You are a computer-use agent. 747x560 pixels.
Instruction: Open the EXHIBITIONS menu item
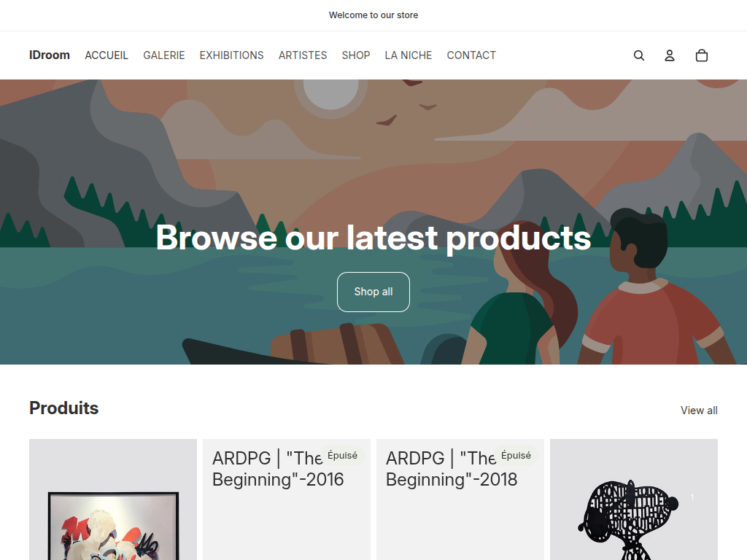pyautogui.click(x=231, y=55)
